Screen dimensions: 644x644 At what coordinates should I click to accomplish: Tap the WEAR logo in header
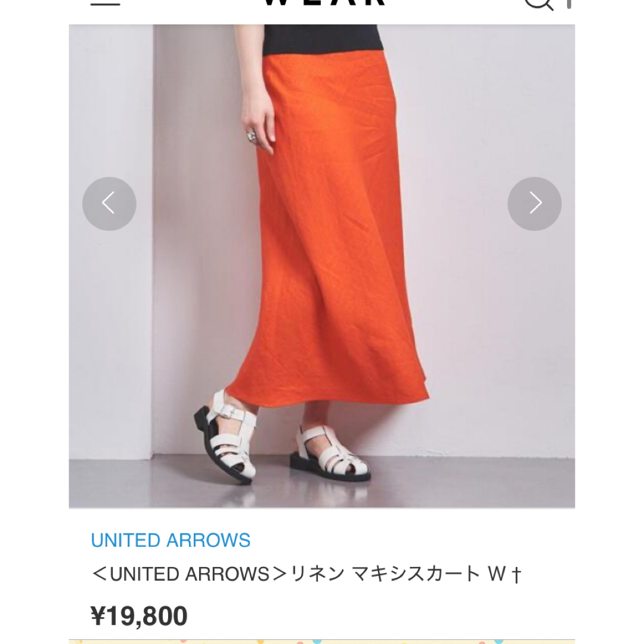point(324,2)
